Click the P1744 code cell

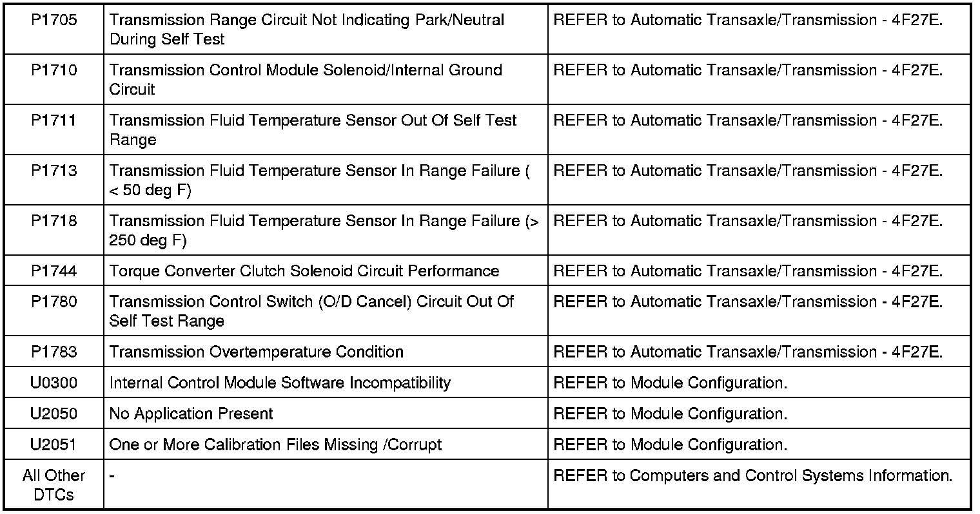(x=54, y=271)
